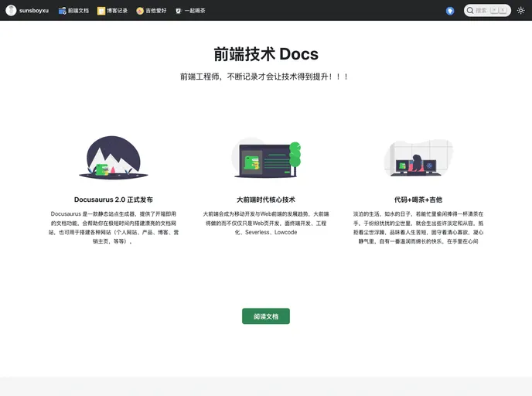Click the paragraph starting 淡泊的生活
The height and width of the screenshot is (396, 532).
pyautogui.click(x=418, y=227)
